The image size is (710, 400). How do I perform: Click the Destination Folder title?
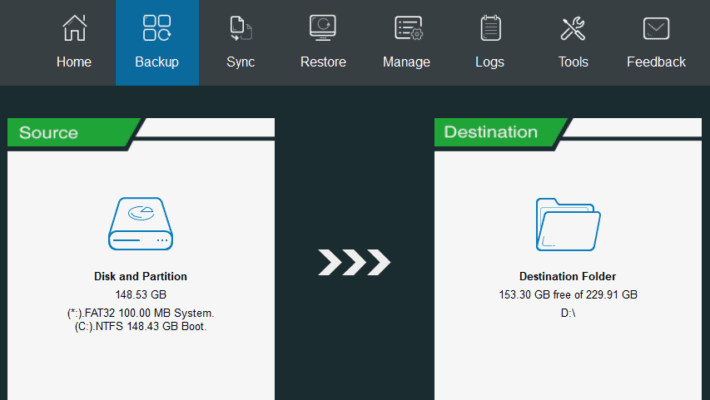[567, 276]
